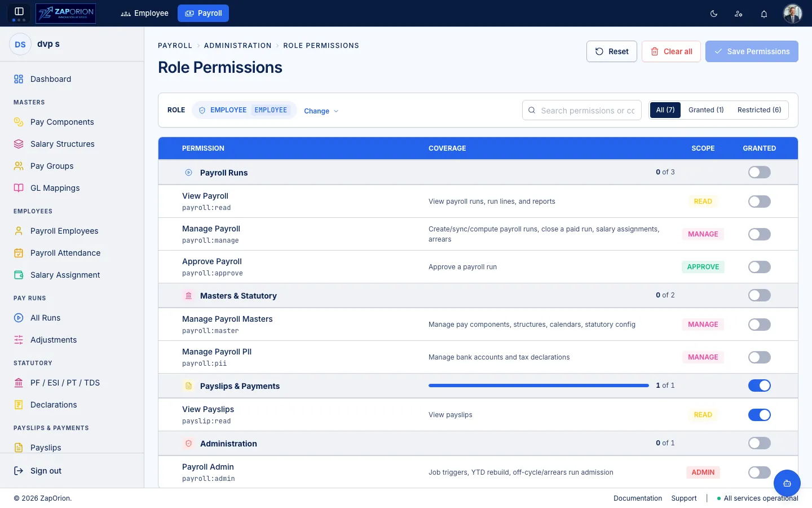Screen dimensions: 812x508
Task: Go to Payroll breadcrumb
Action: [x=175, y=46]
